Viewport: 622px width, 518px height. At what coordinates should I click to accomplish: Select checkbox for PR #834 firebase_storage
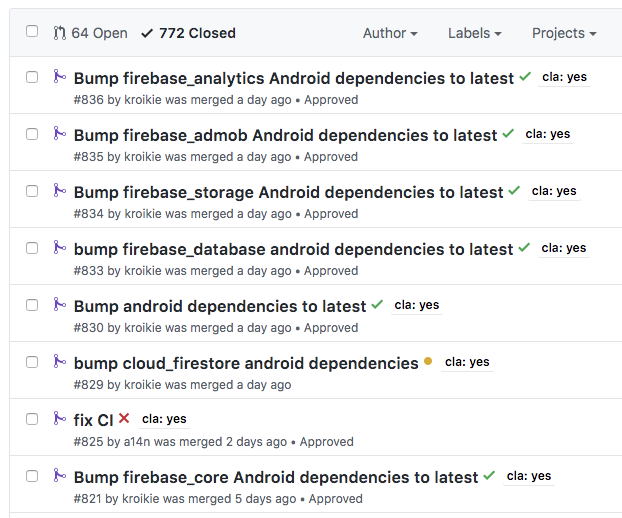(x=32, y=191)
